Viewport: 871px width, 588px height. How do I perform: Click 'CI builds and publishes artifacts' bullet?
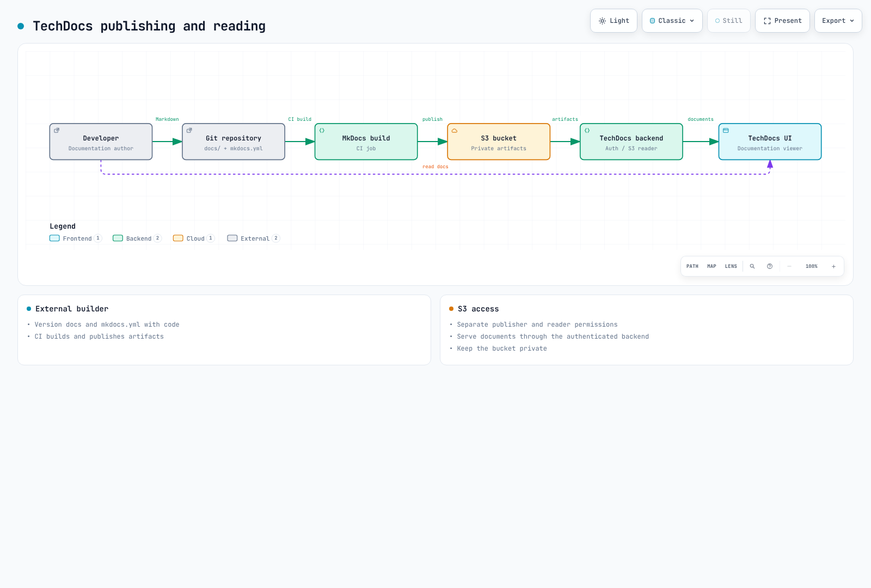point(99,336)
